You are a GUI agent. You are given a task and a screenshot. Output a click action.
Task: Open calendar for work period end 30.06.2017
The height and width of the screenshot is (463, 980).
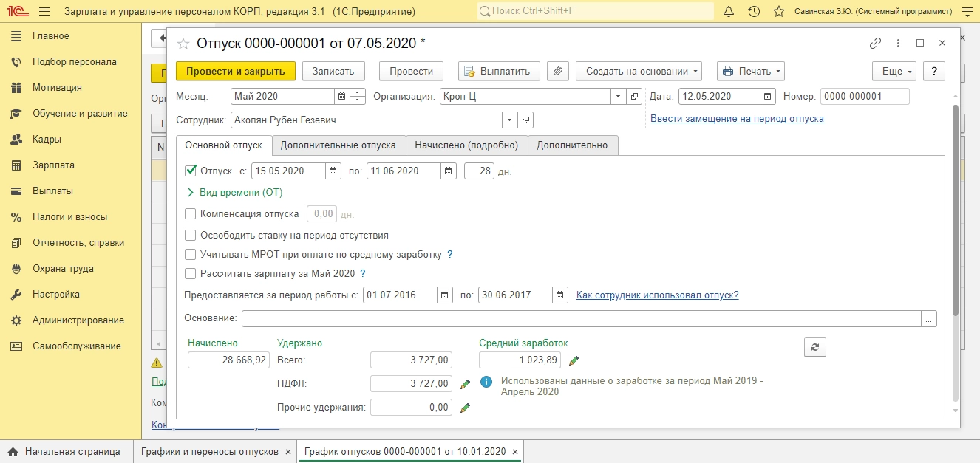pos(560,295)
